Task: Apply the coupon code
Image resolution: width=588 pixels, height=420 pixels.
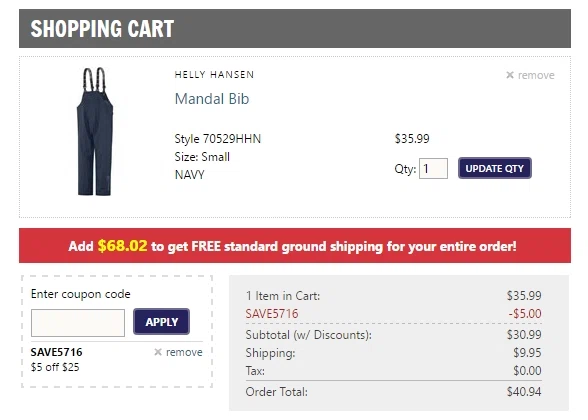Action: (x=161, y=321)
